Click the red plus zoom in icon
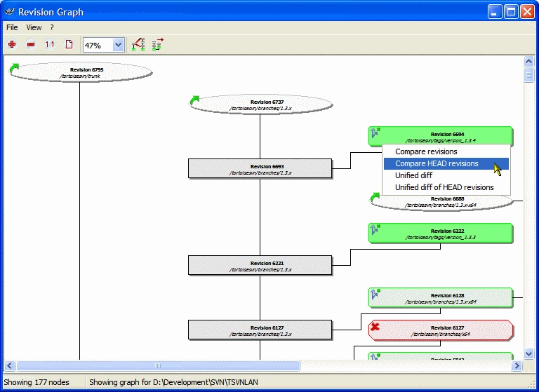 pos(12,45)
